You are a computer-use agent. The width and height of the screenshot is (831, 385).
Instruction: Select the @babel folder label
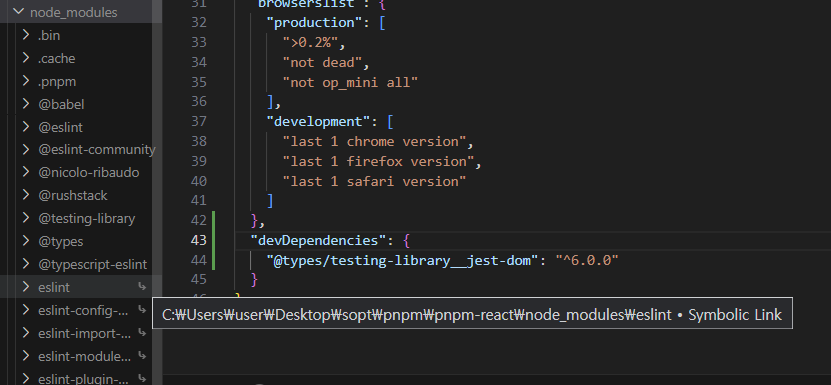tap(61, 104)
